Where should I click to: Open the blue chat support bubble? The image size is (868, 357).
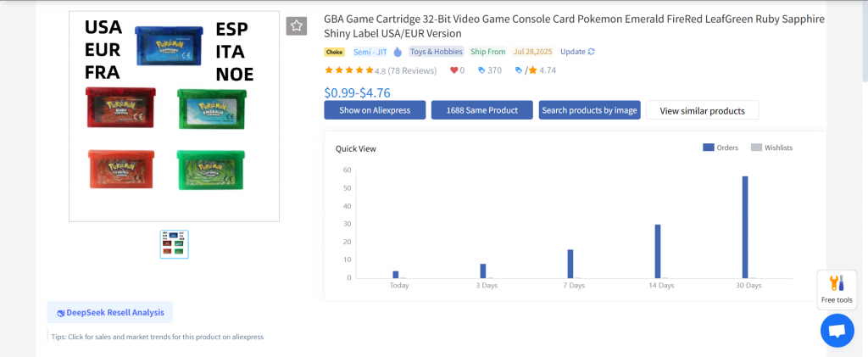tap(837, 330)
